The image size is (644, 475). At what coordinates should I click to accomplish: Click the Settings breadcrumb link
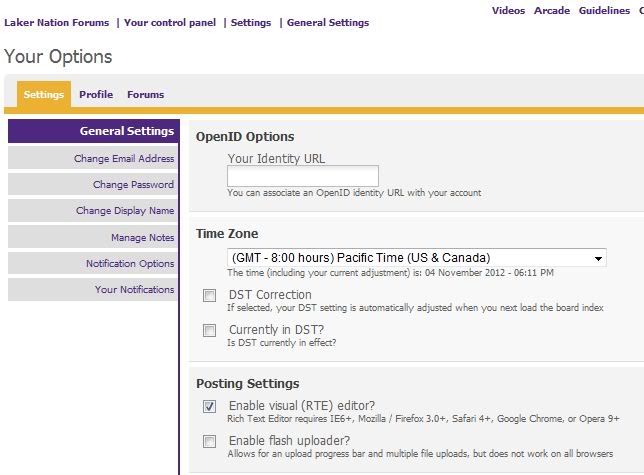click(x=251, y=23)
